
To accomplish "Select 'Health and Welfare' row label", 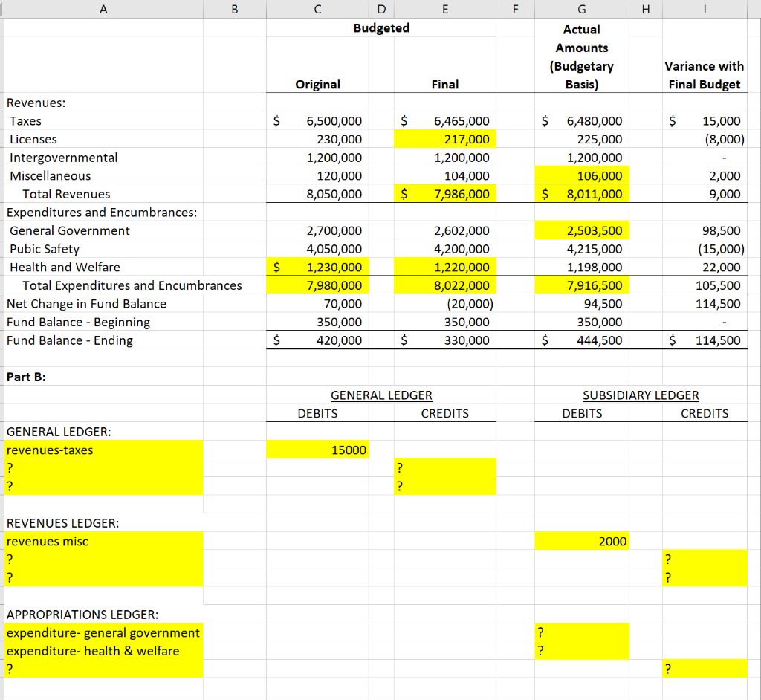I will (x=65, y=268).
